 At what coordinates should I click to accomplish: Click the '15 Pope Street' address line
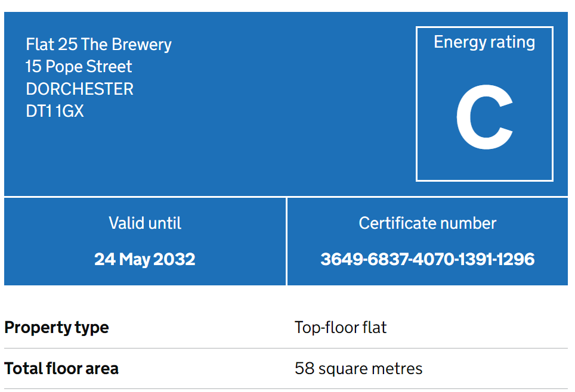79,67
